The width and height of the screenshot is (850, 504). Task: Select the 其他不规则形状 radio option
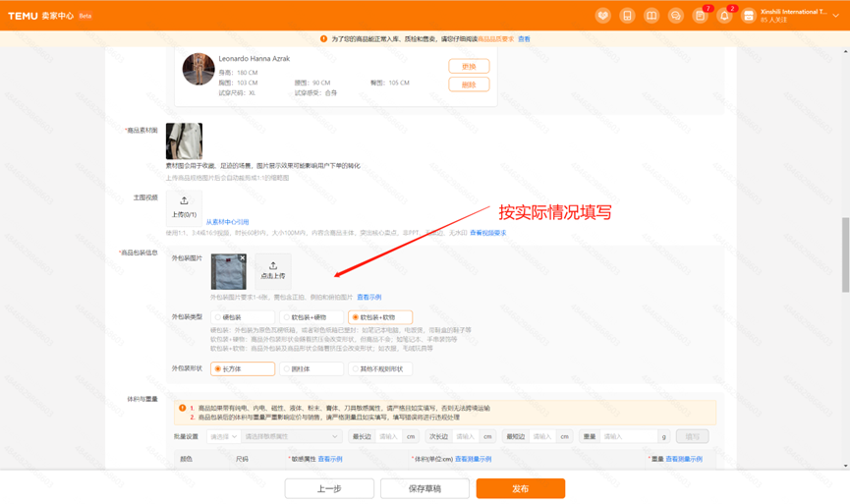pos(380,369)
